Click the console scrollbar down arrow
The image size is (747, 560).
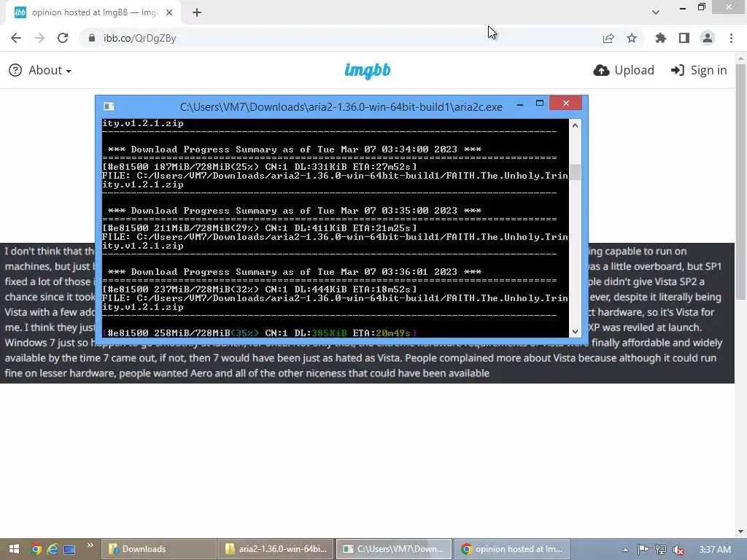point(575,332)
